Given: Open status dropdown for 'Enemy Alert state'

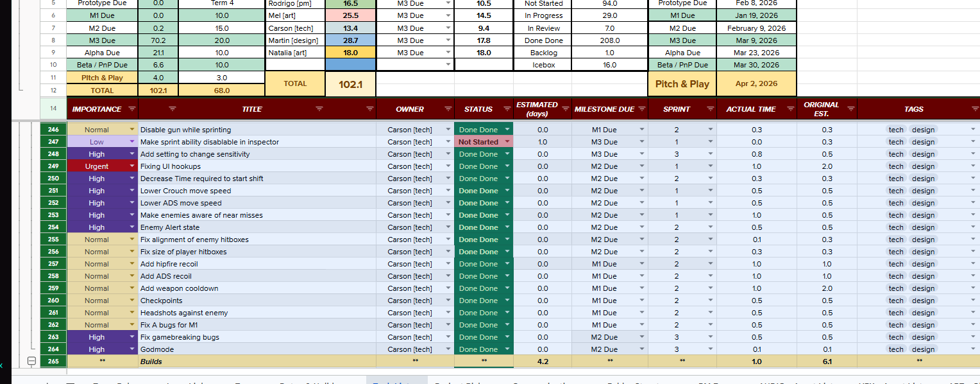Looking at the screenshot, I should coord(507,227).
